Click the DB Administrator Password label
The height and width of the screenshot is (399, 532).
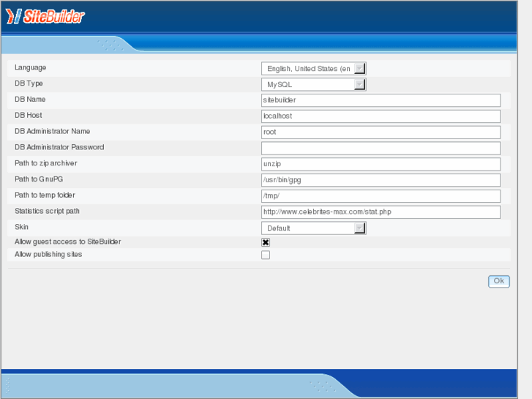(59, 147)
